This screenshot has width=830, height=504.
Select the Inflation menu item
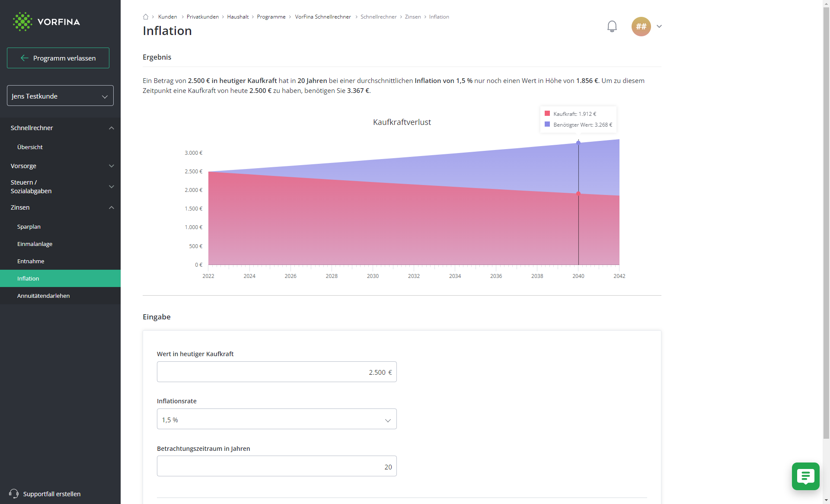point(60,278)
